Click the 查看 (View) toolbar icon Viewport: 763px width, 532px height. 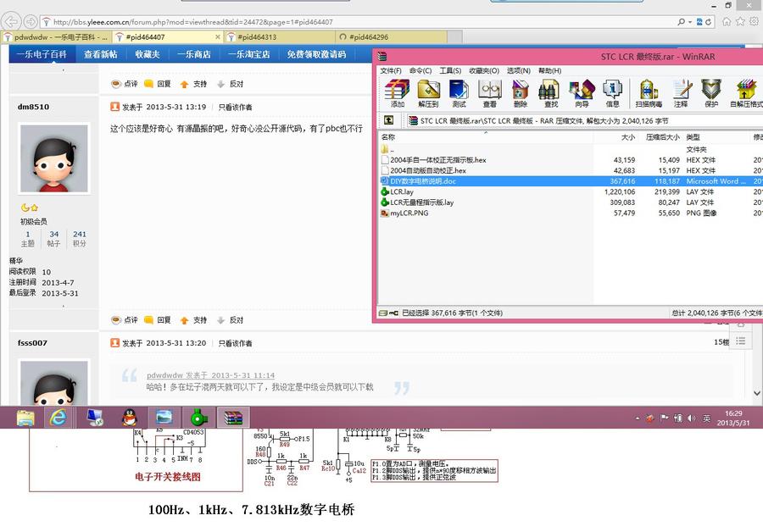(489, 92)
